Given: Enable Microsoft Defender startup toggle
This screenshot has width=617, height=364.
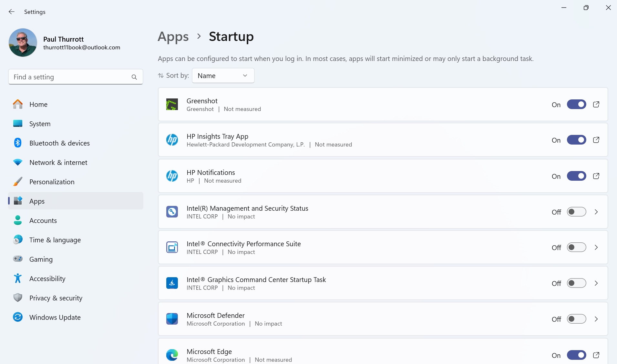Looking at the screenshot, I should pyautogui.click(x=576, y=319).
